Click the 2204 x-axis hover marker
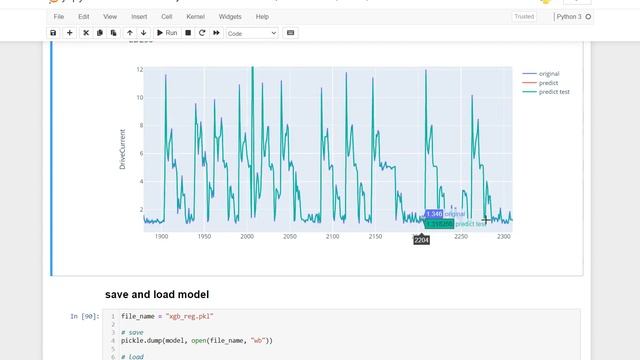Viewport: 640px width, 360px height. pyautogui.click(x=422, y=240)
